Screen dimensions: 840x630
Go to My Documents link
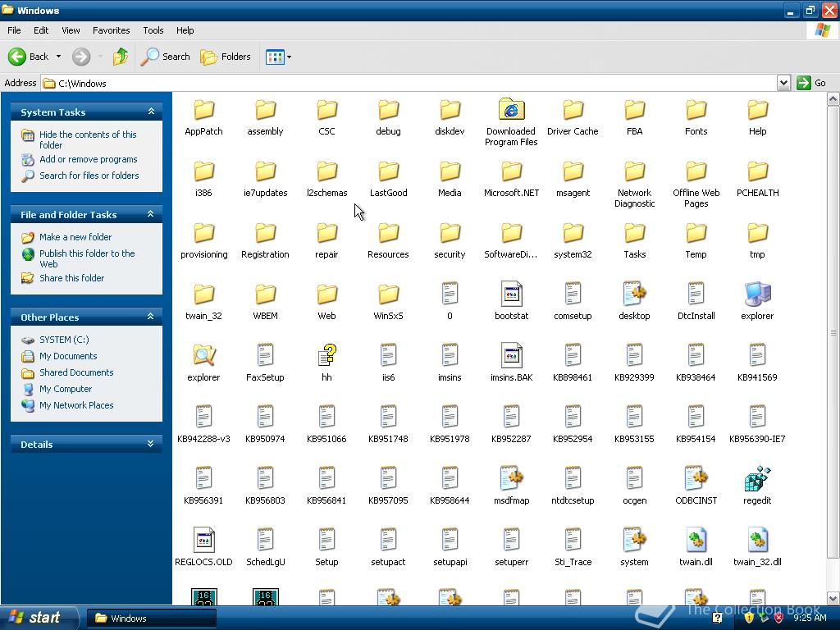coord(68,356)
